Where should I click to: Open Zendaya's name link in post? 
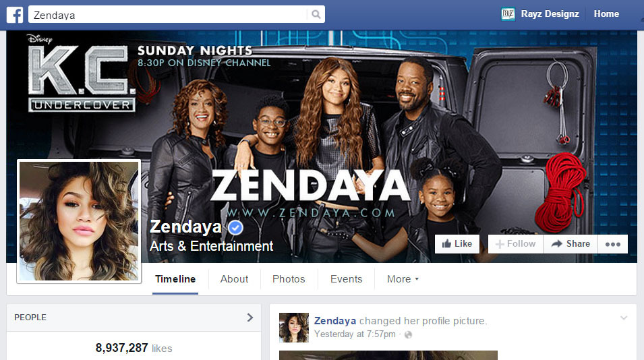coord(334,321)
